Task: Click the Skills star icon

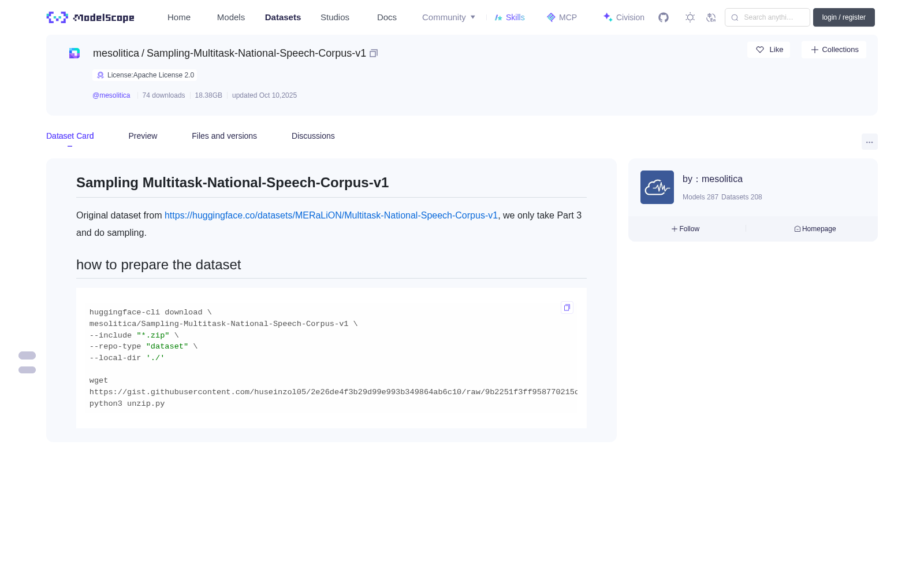Action: pyautogui.click(x=498, y=17)
